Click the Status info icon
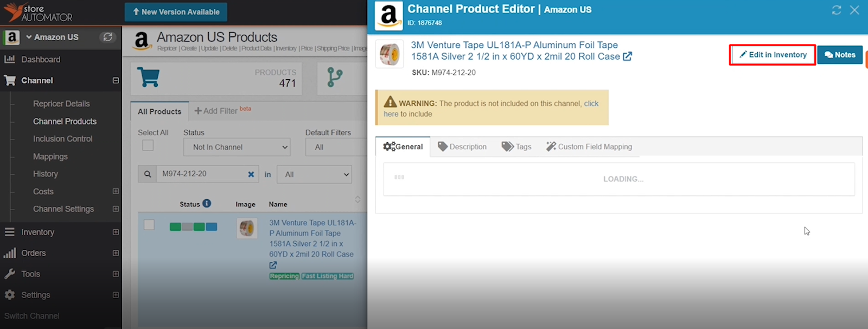868x329 pixels. (x=207, y=204)
